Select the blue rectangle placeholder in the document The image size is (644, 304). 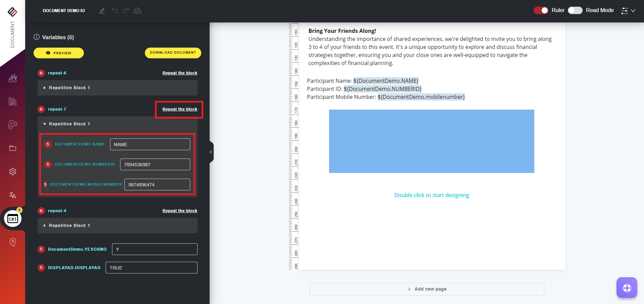point(431,141)
